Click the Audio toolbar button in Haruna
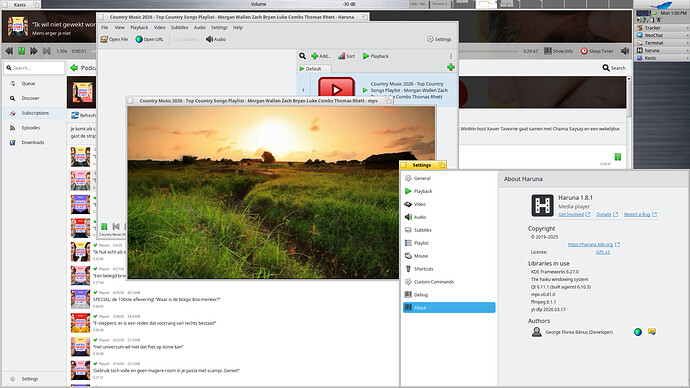 pyautogui.click(x=216, y=39)
